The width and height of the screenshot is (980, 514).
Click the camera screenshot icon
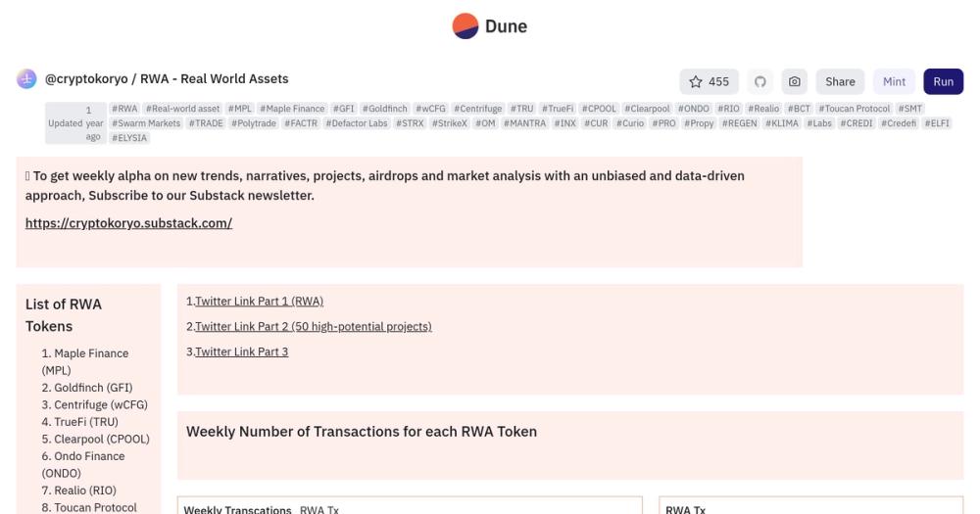795,82
